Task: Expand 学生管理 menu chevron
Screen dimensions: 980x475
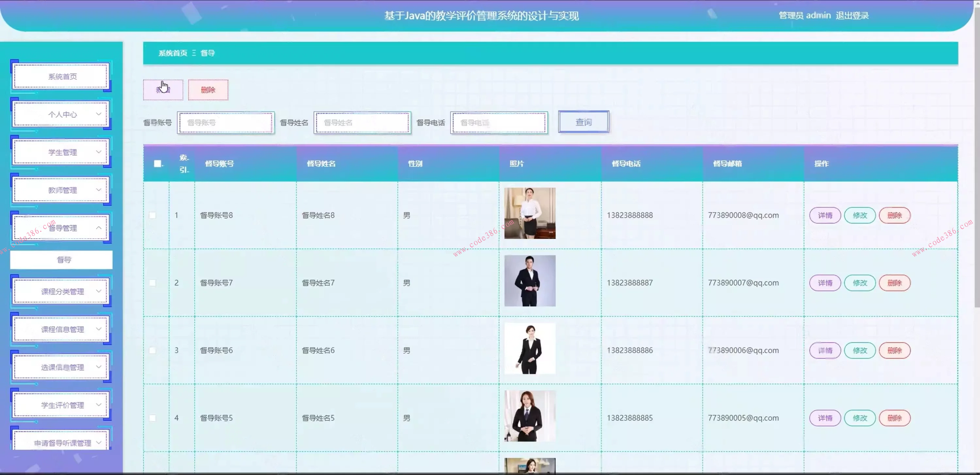Action: (99, 152)
